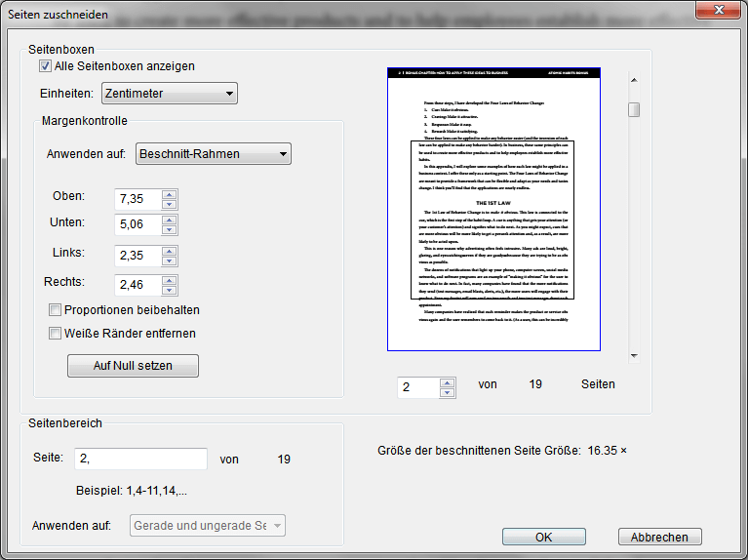Increase the Rechts margin value
This screenshot has width=748, height=560.
point(170,280)
